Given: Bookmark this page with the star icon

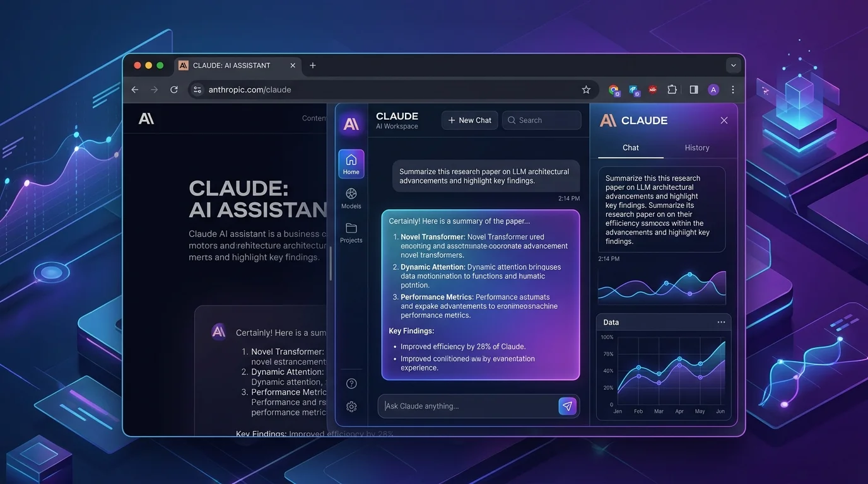Looking at the screenshot, I should [x=586, y=89].
